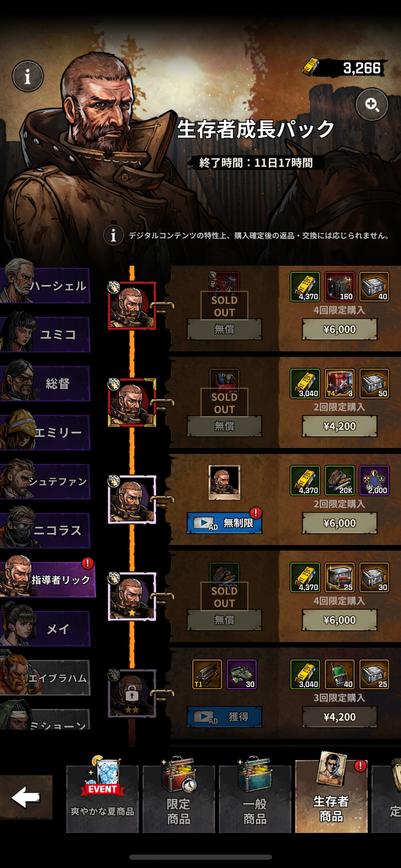Screen dimensions: 401x868
Task: Watch ad via 無制限 button
Action: [224, 523]
